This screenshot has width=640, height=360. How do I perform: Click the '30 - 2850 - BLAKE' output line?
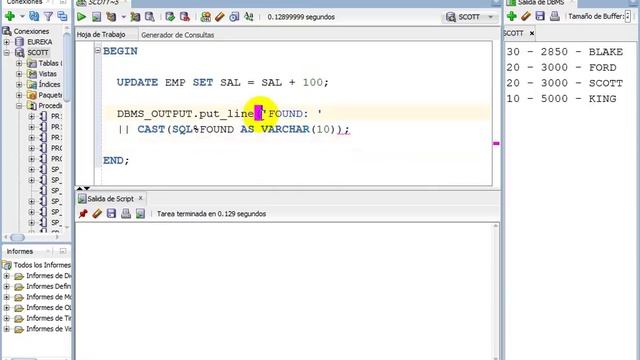(565, 52)
